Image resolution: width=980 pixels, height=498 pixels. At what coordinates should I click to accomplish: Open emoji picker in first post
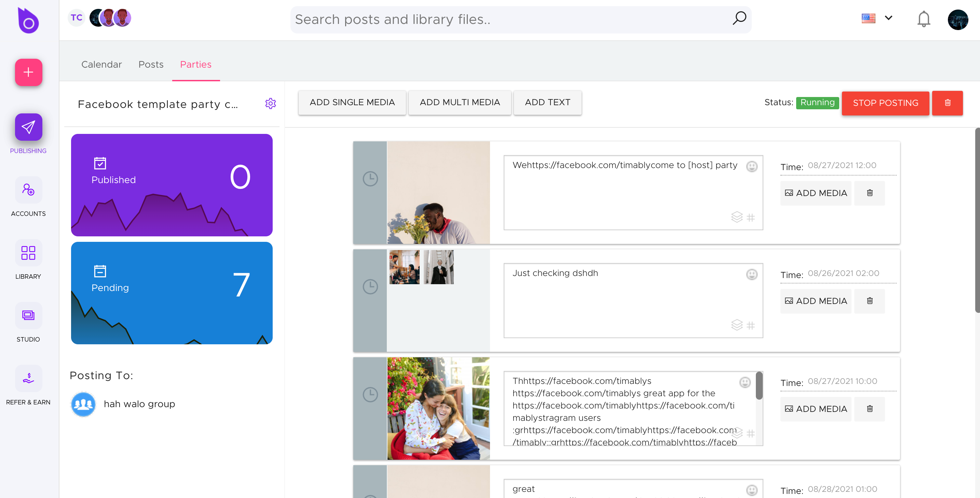751,166
